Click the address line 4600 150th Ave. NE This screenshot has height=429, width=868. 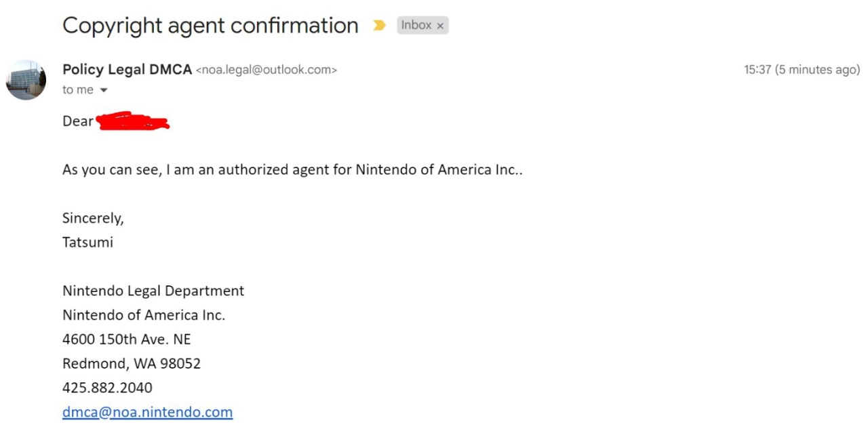[x=126, y=339]
